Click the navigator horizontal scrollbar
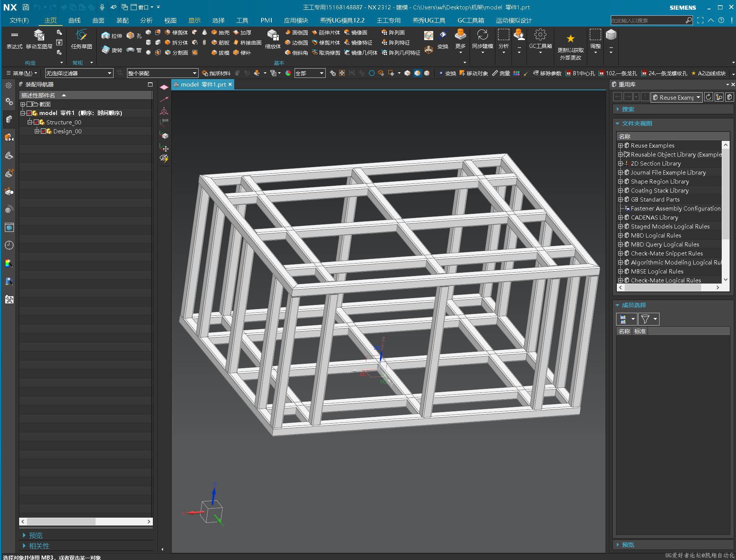736x560 pixels. click(86, 521)
